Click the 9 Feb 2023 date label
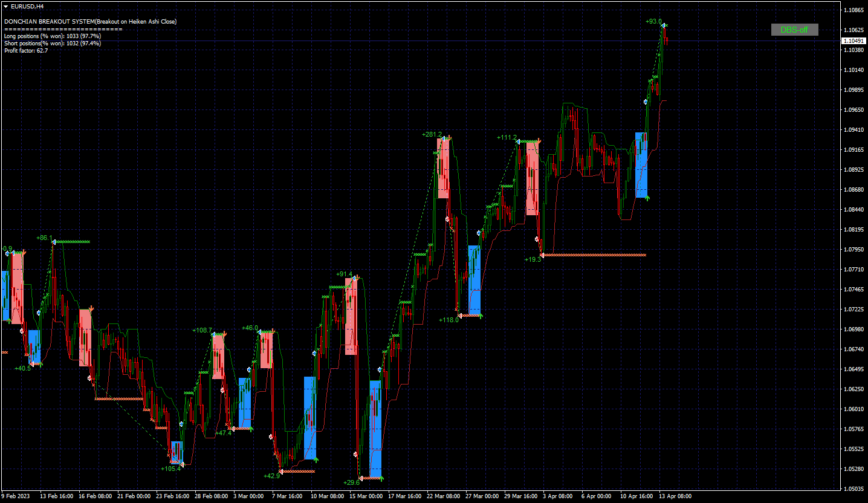The height and width of the screenshot is (503, 868). point(15,496)
